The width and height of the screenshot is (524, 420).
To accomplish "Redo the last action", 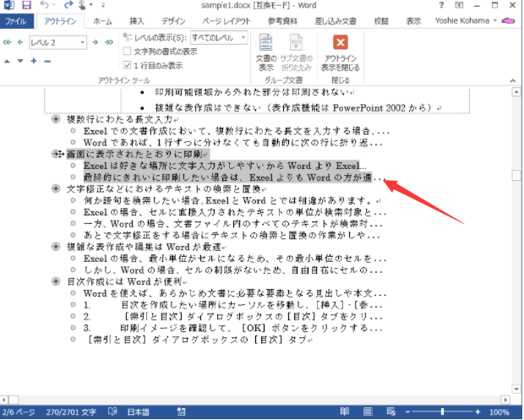I will point(68,5).
